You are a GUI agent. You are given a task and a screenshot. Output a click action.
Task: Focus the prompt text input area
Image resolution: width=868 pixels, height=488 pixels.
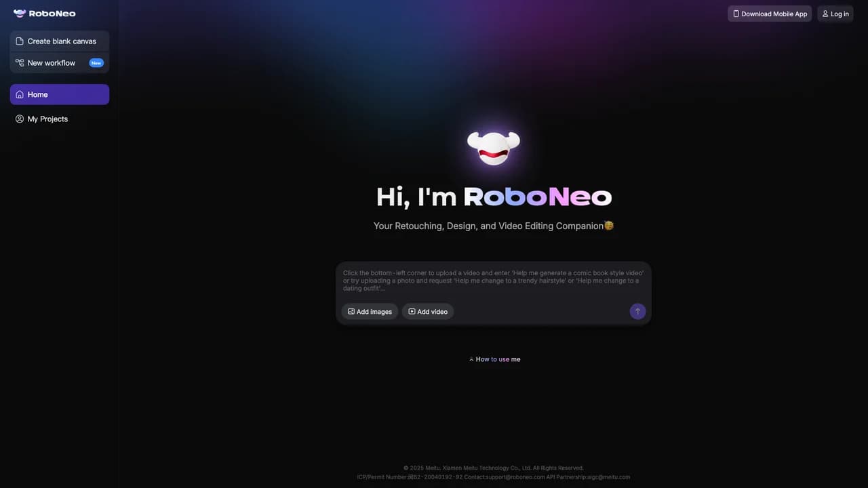494,281
